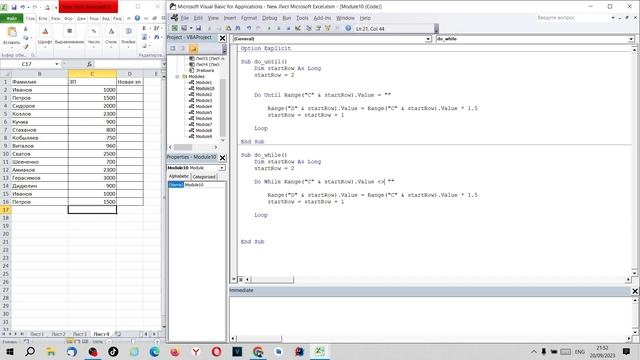Click the Format Painter brush in Excel ribbon

pos(26,46)
